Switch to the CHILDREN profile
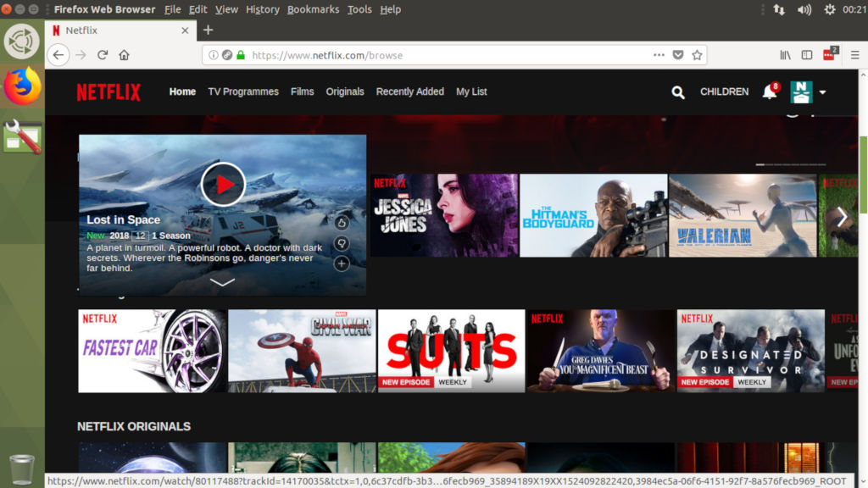Image resolution: width=868 pixels, height=488 pixels. pos(724,91)
